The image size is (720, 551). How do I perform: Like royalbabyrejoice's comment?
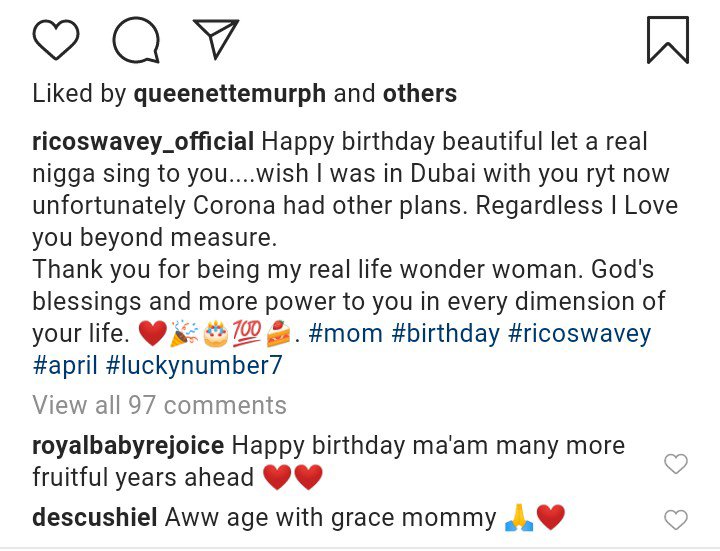point(676,464)
